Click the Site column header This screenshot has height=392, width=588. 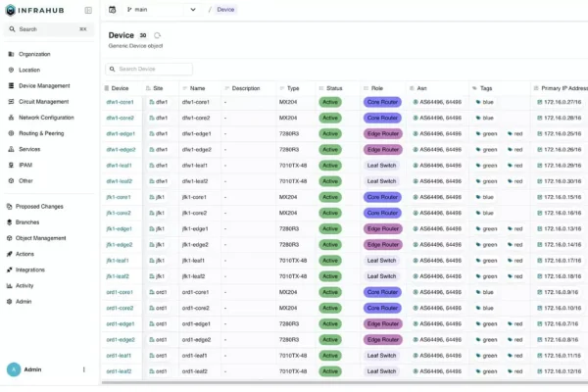tap(158, 88)
